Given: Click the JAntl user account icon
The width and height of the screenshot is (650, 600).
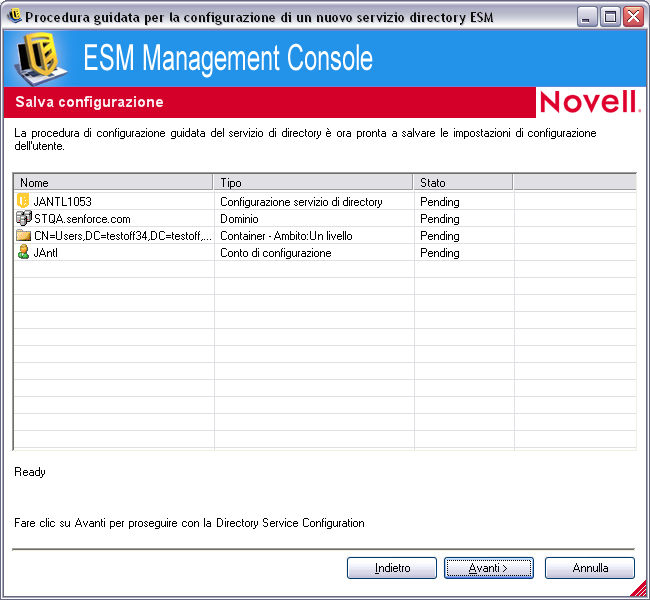Looking at the screenshot, I should coord(24,253).
